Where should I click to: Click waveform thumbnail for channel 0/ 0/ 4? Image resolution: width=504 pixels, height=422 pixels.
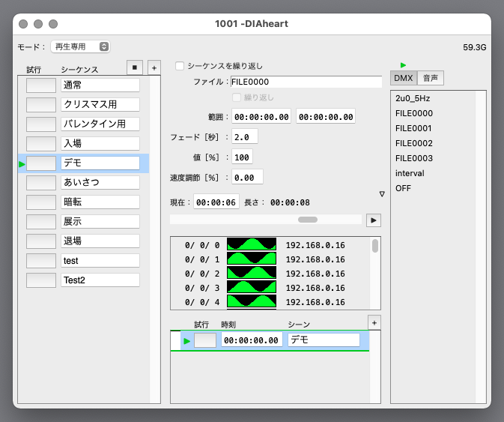(x=252, y=301)
